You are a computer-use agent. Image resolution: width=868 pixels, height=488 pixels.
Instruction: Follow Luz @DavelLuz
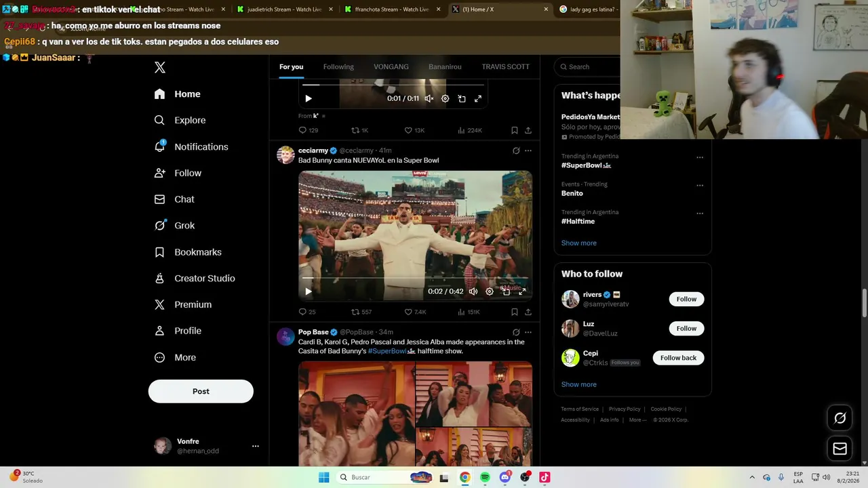pos(686,328)
